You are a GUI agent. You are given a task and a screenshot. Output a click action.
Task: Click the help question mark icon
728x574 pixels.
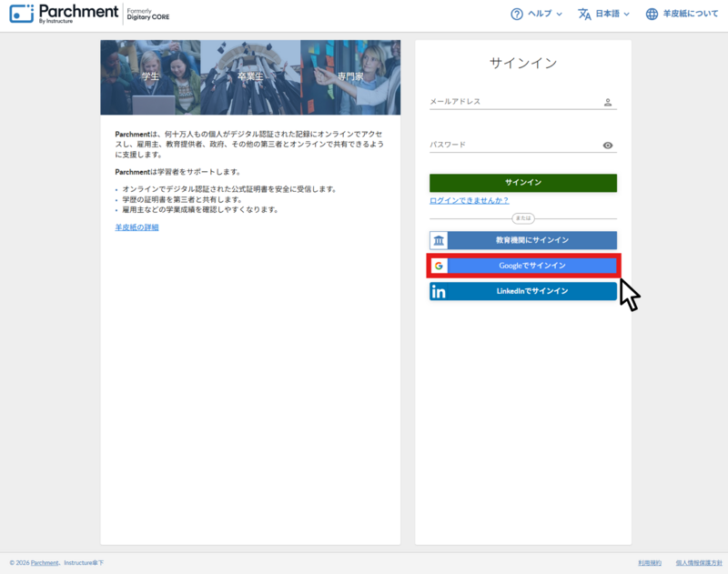click(x=517, y=14)
